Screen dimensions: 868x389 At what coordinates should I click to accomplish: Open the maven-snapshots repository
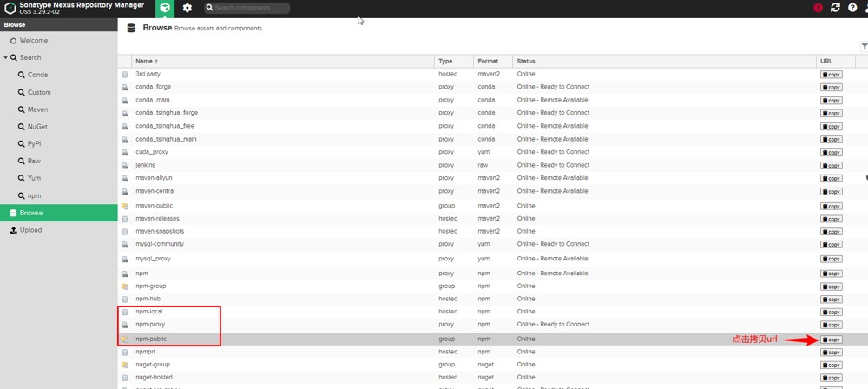click(x=160, y=231)
